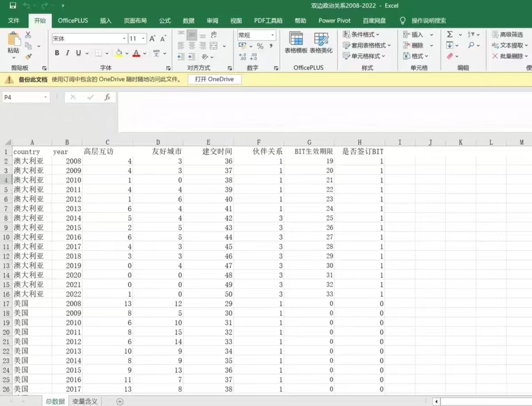Click the Decrease Decimal icon
Viewport: 532px width, 406px height.
[x=254, y=57]
